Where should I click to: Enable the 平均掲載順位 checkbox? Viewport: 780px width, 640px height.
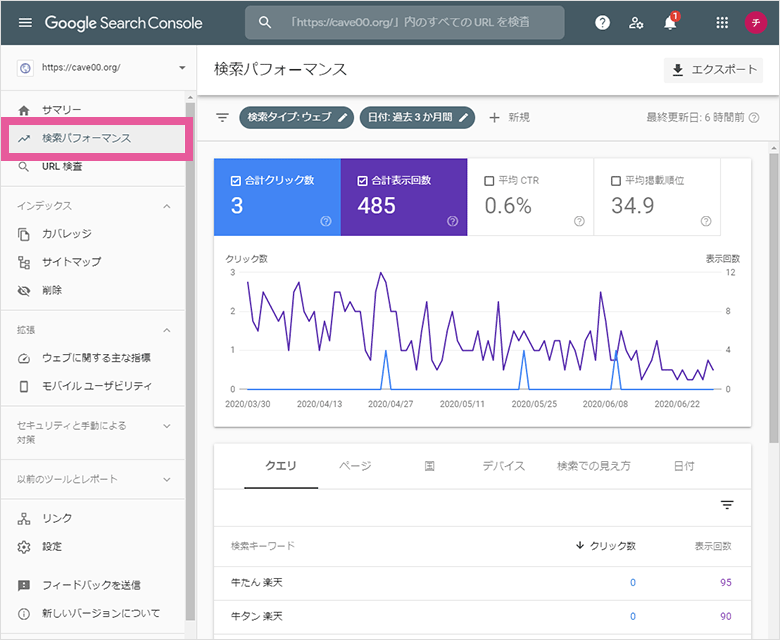[616, 181]
